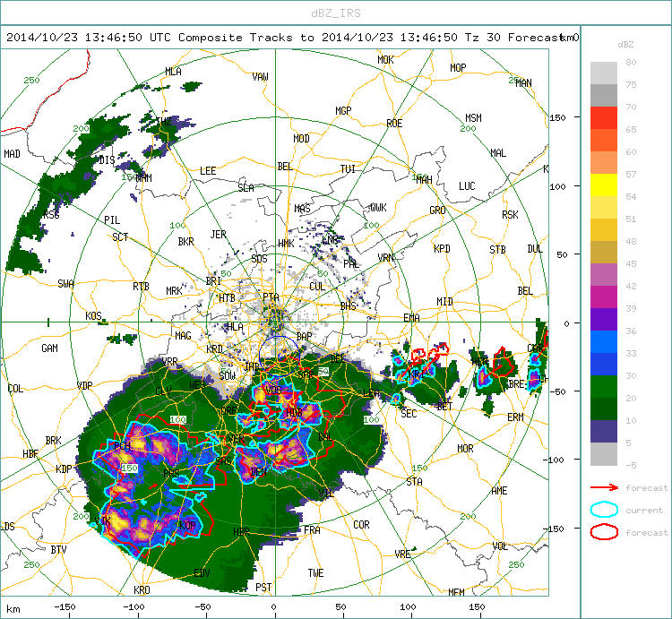The height and width of the screenshot is (619, 672).
Task: Pick the orange 60-65 dBZ legend swatch
Action: [x=603, y=140]
